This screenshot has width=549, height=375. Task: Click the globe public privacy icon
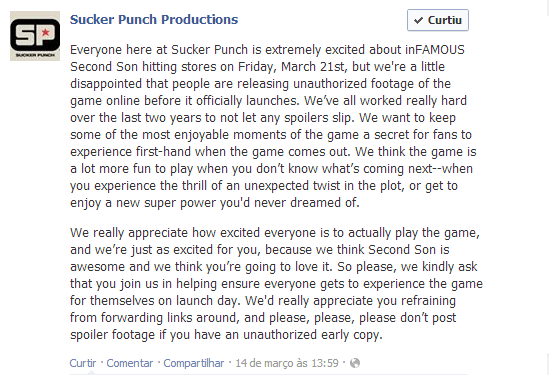pyautogui.click(x=355, y=363)
